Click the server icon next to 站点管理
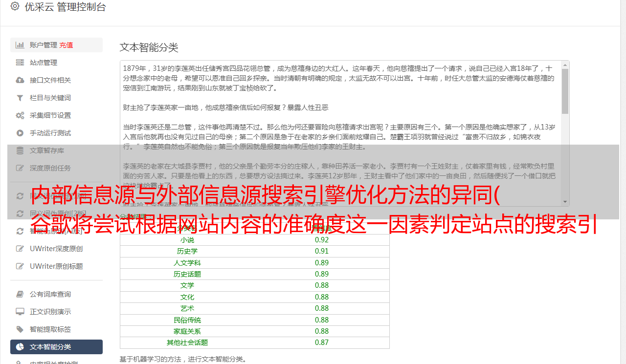The height and width of the screenshot is (364, 626). point(20,63)
